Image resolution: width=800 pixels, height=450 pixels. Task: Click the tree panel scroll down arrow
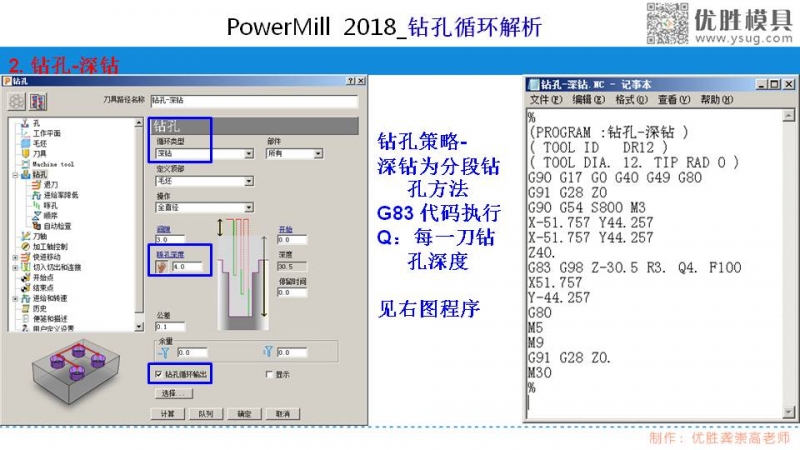tap(139, 327)
